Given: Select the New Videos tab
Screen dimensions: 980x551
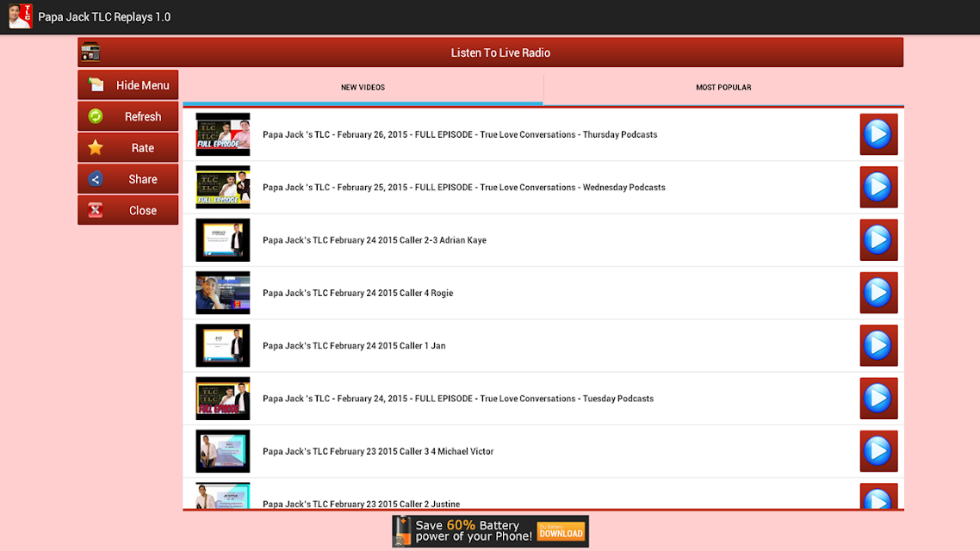Looking at the screenshot, I should (363, 88).
